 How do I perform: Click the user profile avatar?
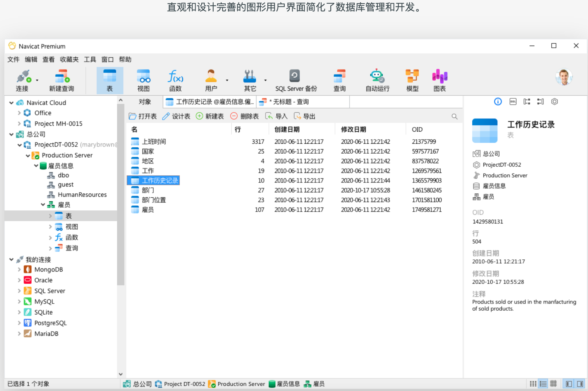[563, 77]
